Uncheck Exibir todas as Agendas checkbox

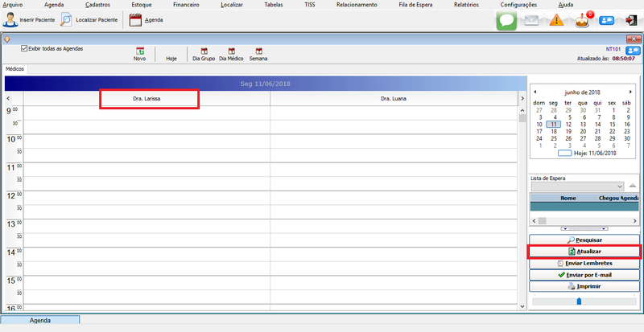24,48
